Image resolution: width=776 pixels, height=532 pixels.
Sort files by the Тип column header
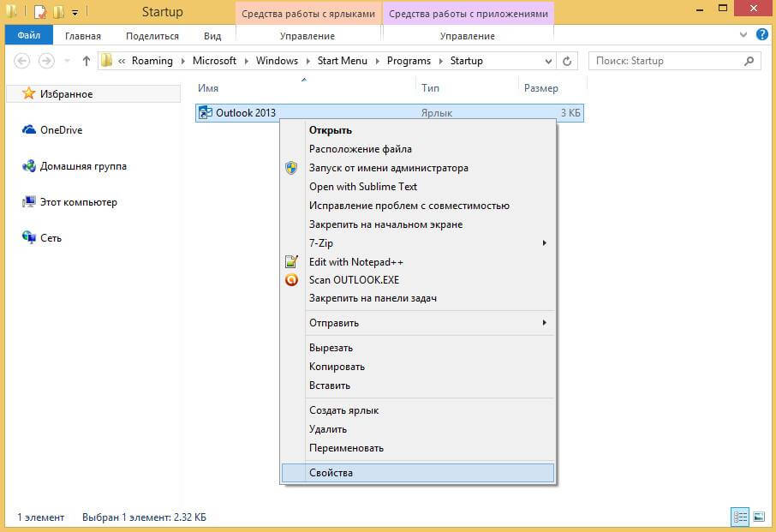tap(430, 88)
